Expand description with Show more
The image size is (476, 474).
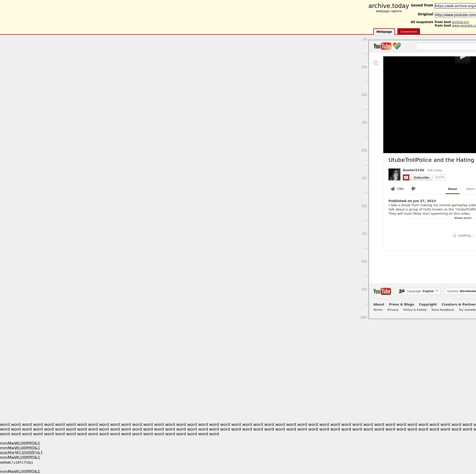tap(463, 218)
